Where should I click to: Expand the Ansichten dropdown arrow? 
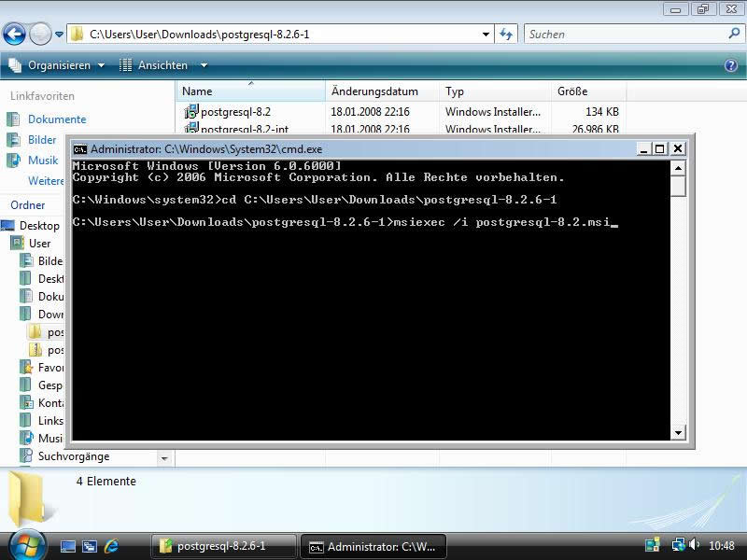tap(204, 65)
